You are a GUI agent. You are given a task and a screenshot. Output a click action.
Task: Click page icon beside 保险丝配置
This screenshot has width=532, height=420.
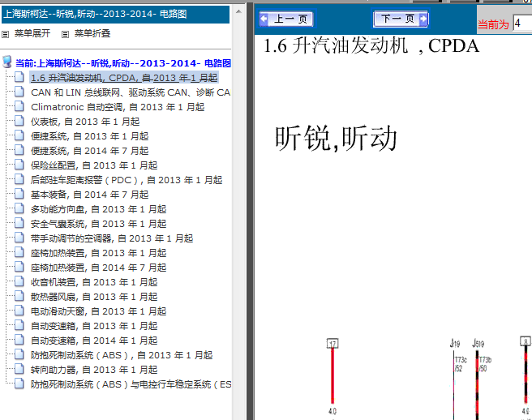click(x=19, y=165)
